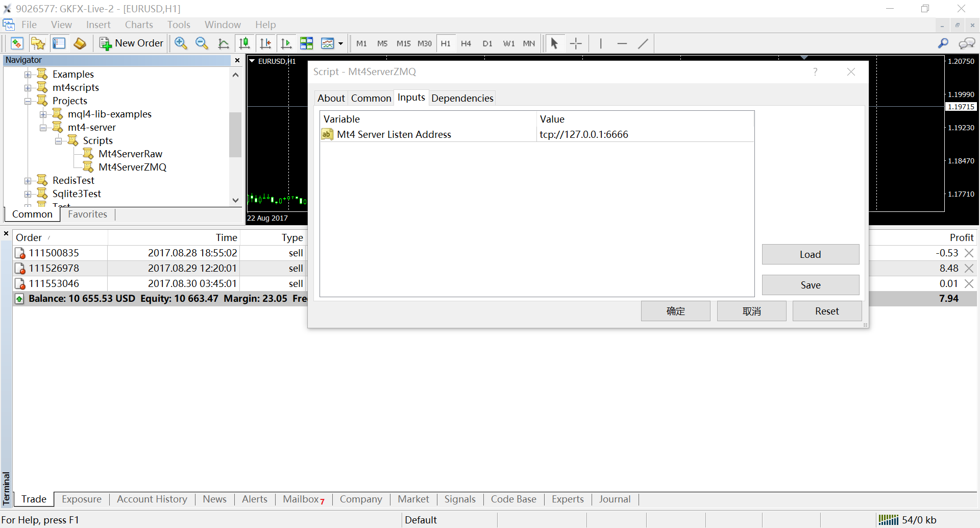
Task: Click the Tile Windows toolbar icon
Action: pyautogui.click(x=307, y=43)
